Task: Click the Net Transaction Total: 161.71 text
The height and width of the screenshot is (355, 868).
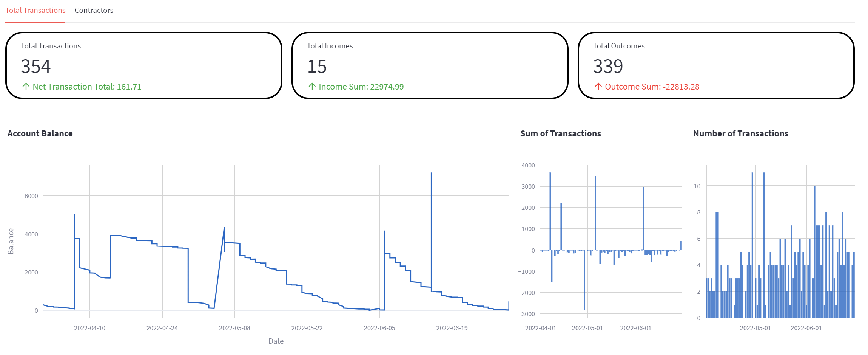Action: [87, 87]
